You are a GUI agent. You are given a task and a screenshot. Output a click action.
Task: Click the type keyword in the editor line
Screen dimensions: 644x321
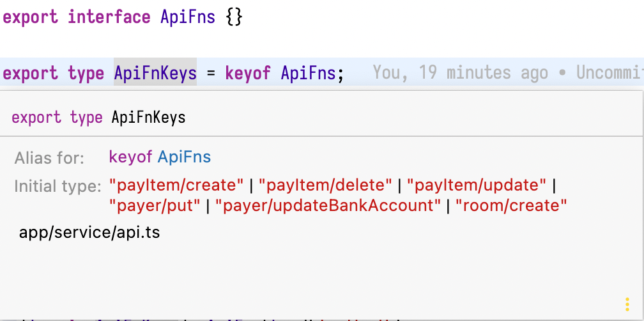tap(86, 74)
